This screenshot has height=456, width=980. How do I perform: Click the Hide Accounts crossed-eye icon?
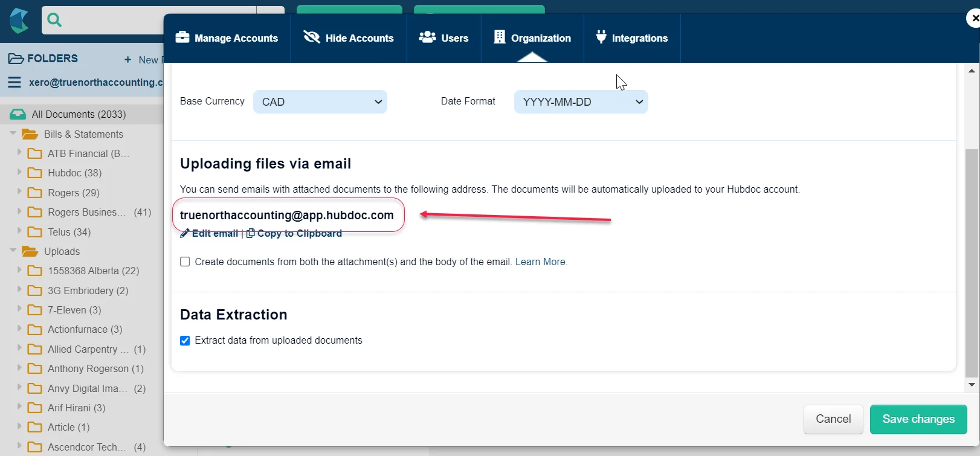point(312,37)
